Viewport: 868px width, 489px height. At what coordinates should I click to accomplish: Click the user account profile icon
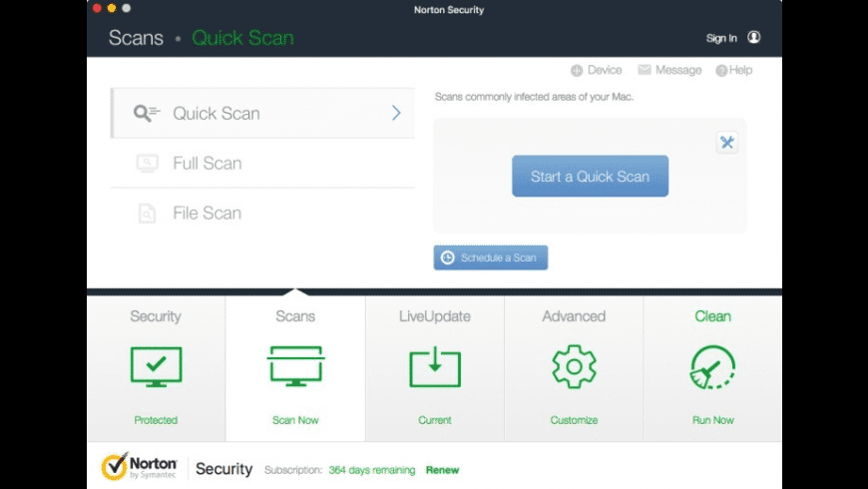[x=753, y=37]
